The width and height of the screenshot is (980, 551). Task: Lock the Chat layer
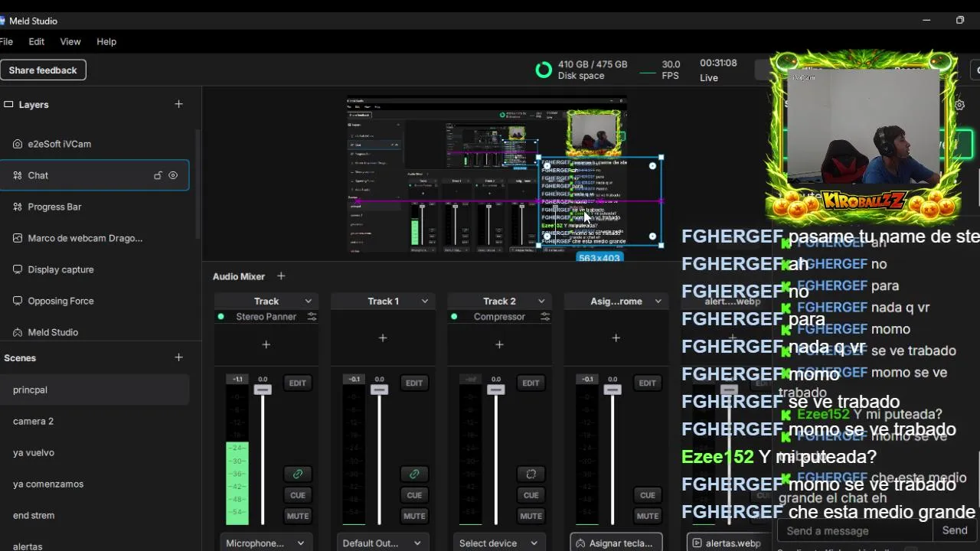158,175
